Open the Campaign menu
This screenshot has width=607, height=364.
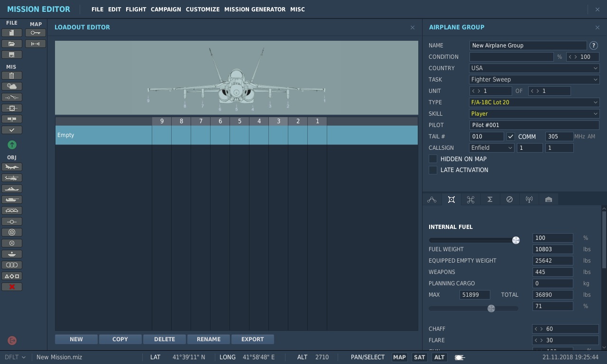point(166,9)
